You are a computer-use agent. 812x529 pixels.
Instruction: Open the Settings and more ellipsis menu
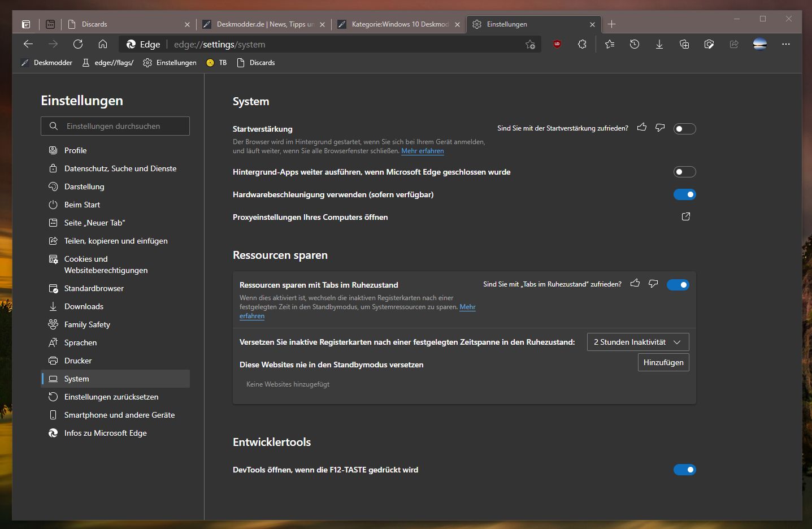click(785, 44)
